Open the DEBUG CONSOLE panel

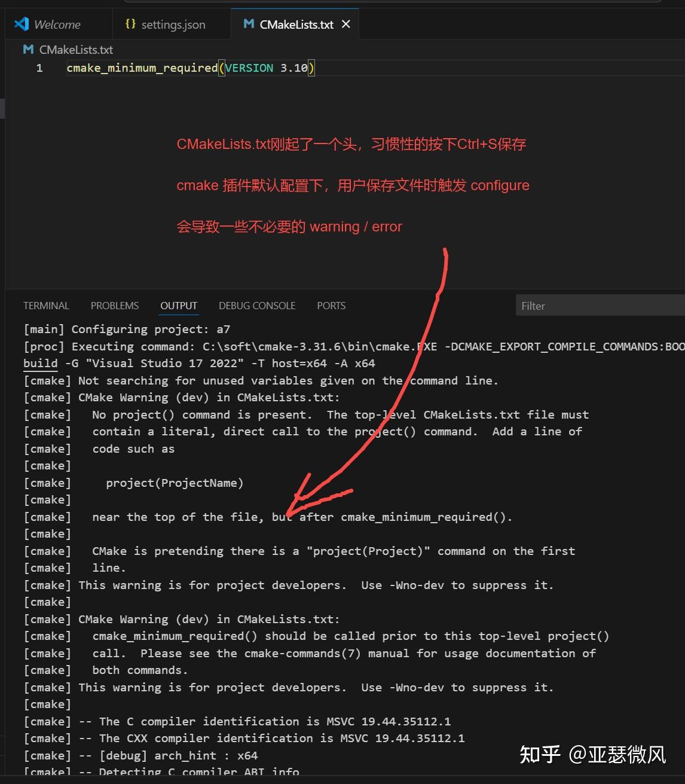coord(257,306)
